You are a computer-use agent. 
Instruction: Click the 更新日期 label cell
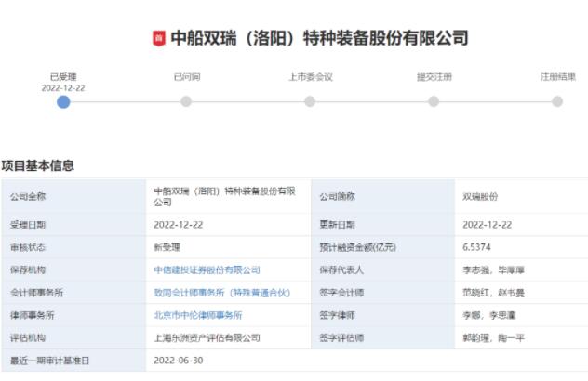click(383, 225)
